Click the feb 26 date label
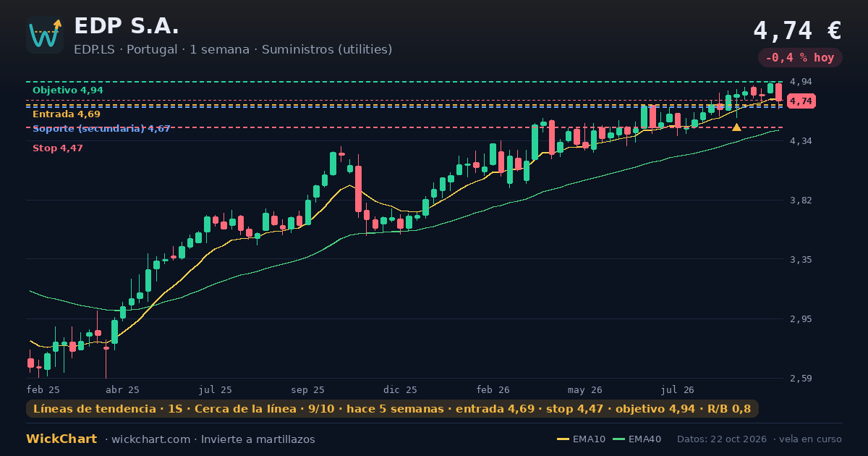Image resolution: width=868 pixels, height=456 pixels. click(493, 389)
